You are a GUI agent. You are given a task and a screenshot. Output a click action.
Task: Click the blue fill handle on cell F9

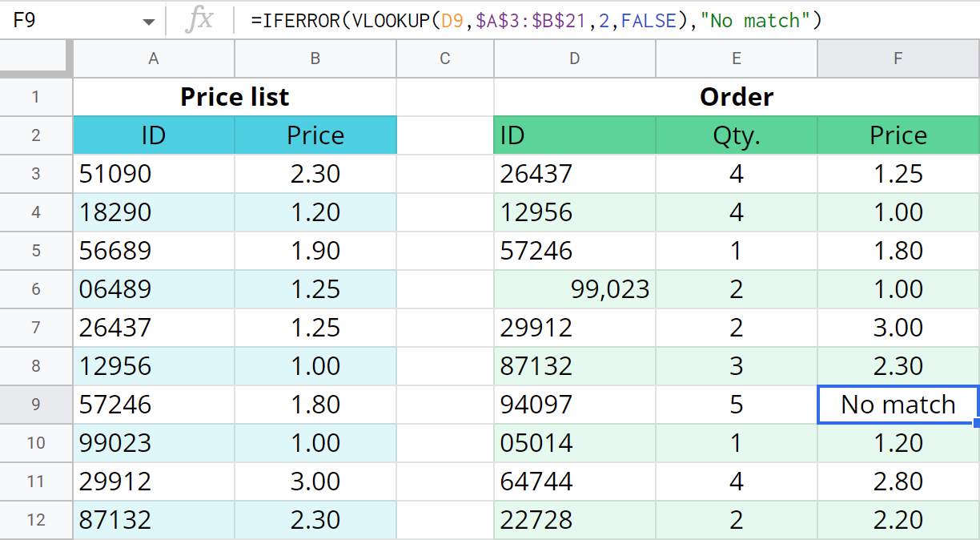tap(976, 423)
